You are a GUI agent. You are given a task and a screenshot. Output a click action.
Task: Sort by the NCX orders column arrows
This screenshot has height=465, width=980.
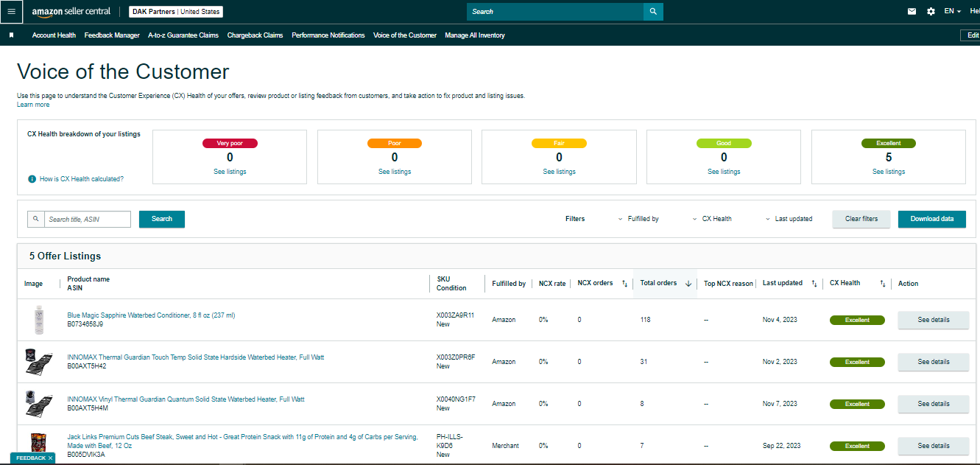(624, 284)
